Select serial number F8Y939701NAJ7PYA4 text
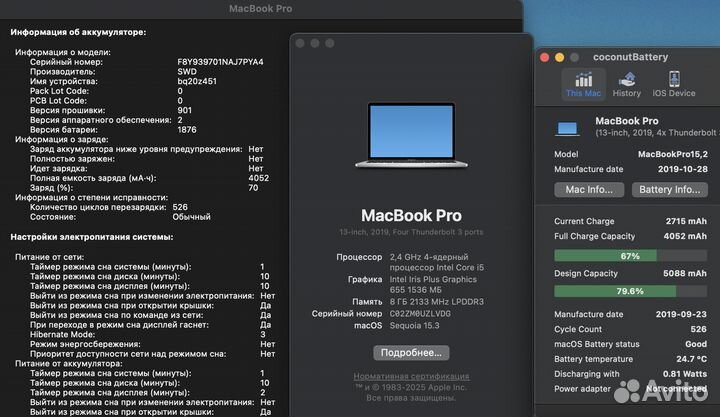 click(220, 62)
